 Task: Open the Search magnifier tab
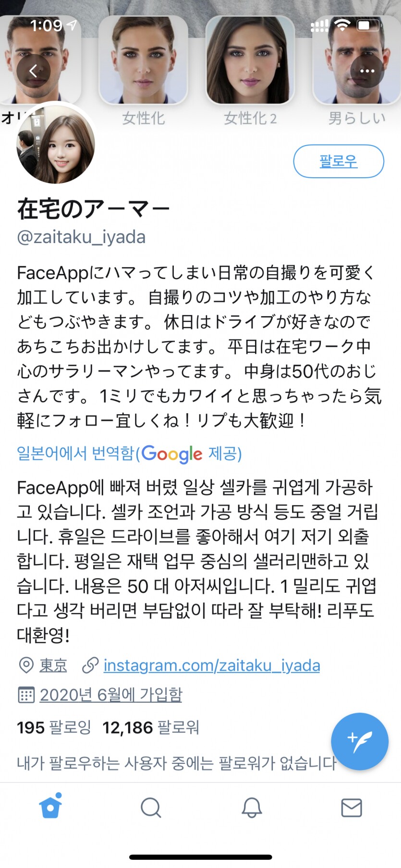click(x=151, y=807)
